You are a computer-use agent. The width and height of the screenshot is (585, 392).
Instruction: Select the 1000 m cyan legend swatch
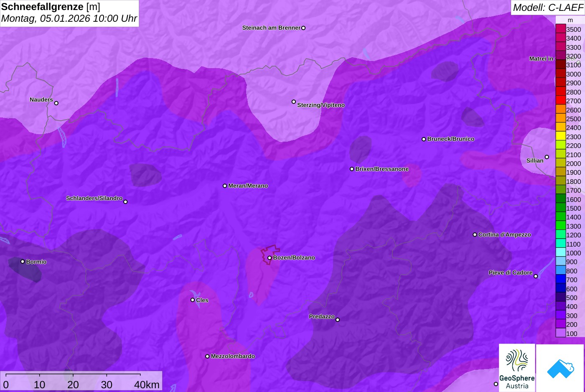tap(560, 252)
